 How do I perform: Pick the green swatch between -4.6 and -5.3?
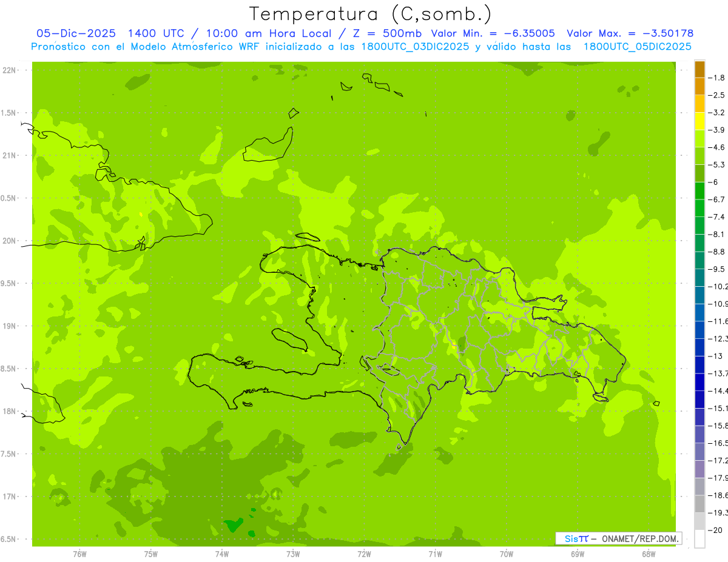point(699,156)
